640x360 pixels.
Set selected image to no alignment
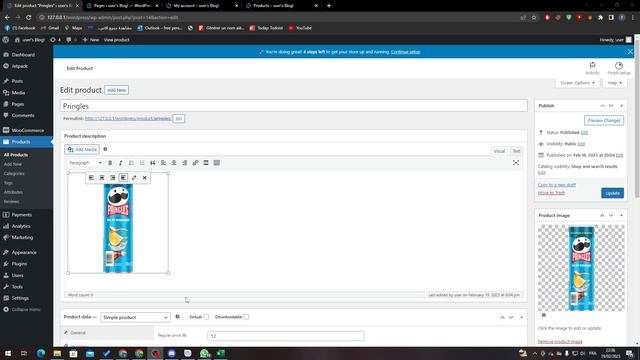click(x=123, y=178)
